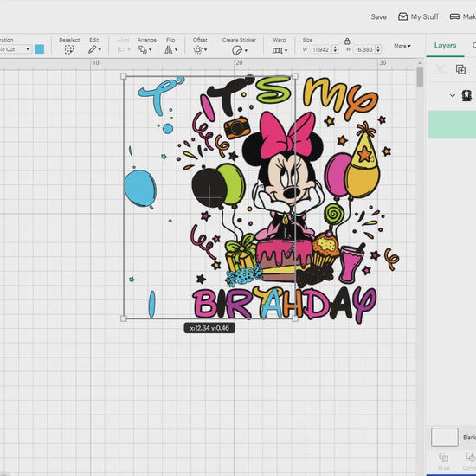This screenshot has width=476, height=476.
Task: Click the canvas vertical scrollbar thumb
Action: click(x=420, y=76)
